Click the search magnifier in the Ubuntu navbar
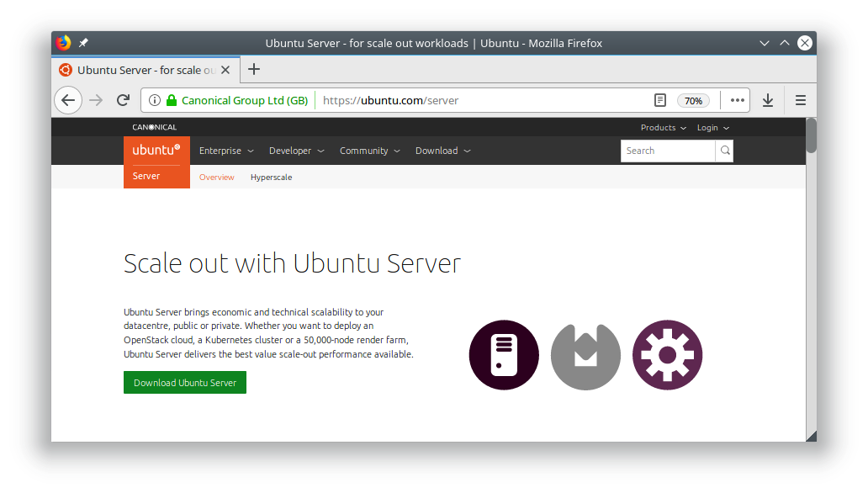Image resolution: width=868 pixels, height=493 pixels. point(724,151)
